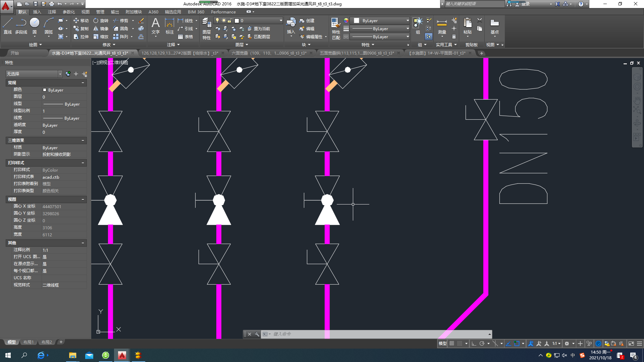The width and height of the screenshot is (644, 362).
Task: Toggle snap mode in status bar
Action: pos(460,344)
